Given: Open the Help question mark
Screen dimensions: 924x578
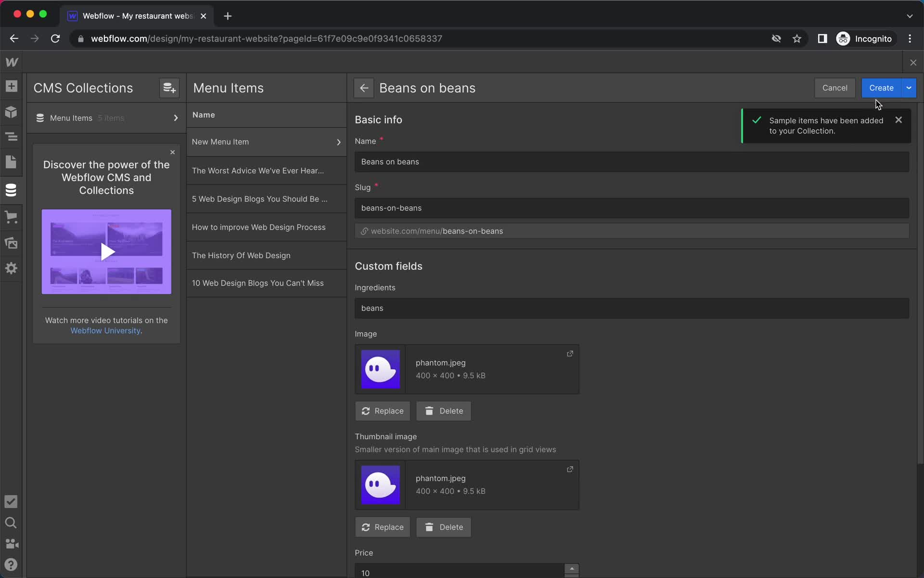Looking at the screenshot, I should coord(11,565).
